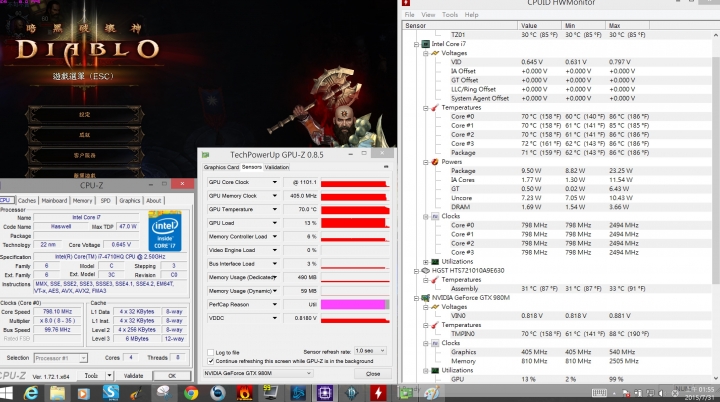Open the GPU Temperature sensor dropdown
The height and width of the screenshot is (402, 720).
click(x=275, y=209)
